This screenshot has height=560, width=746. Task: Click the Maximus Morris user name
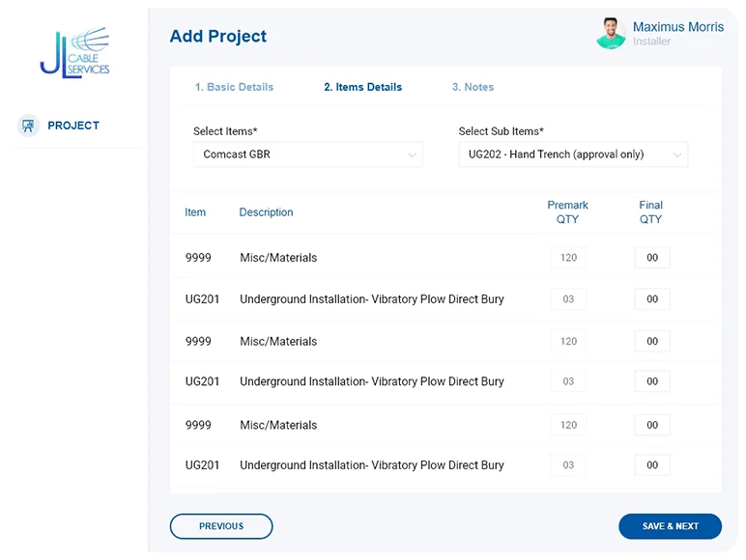677,27
